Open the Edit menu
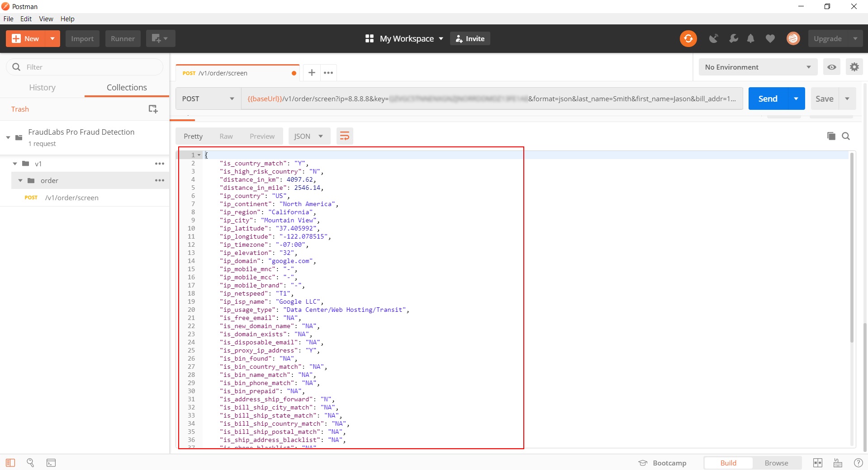868x470 pixels. [x=26, y=19]
